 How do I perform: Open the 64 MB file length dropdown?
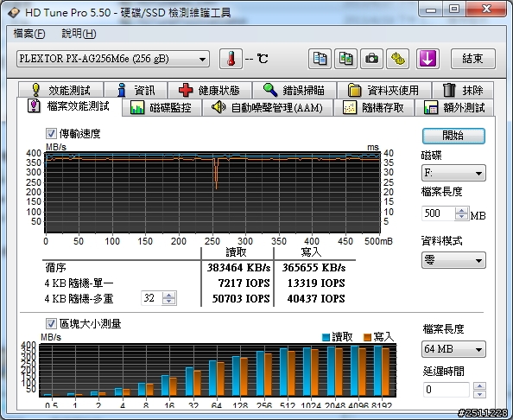click(x=453, y=349)
